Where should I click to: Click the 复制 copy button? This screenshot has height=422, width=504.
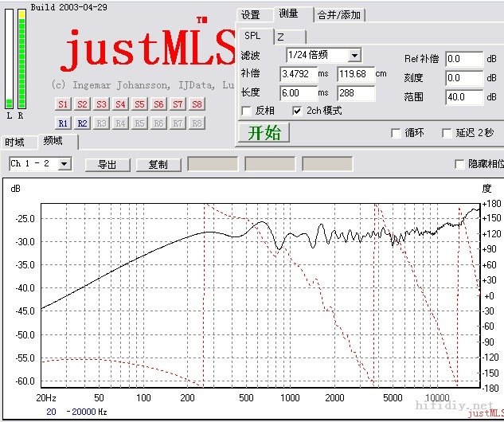coord(158,165)
